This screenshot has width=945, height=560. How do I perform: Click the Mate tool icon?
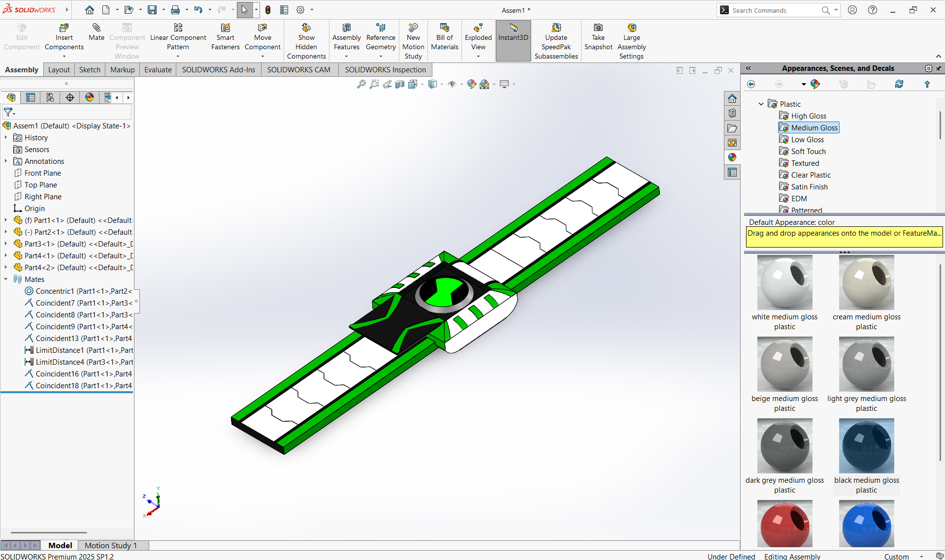click(x=96, y=28)
